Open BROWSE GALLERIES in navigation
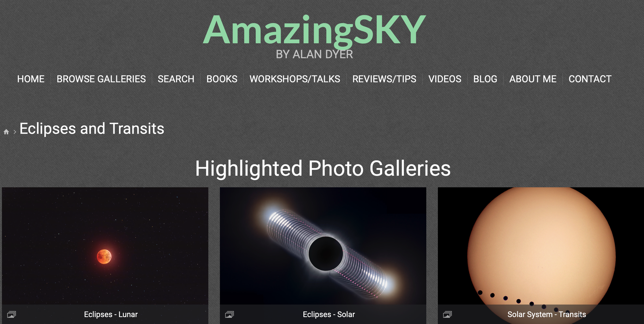Image resolution: width=644 pixels, height=324 pixels. pyautogui.click(x=101, y=79)
